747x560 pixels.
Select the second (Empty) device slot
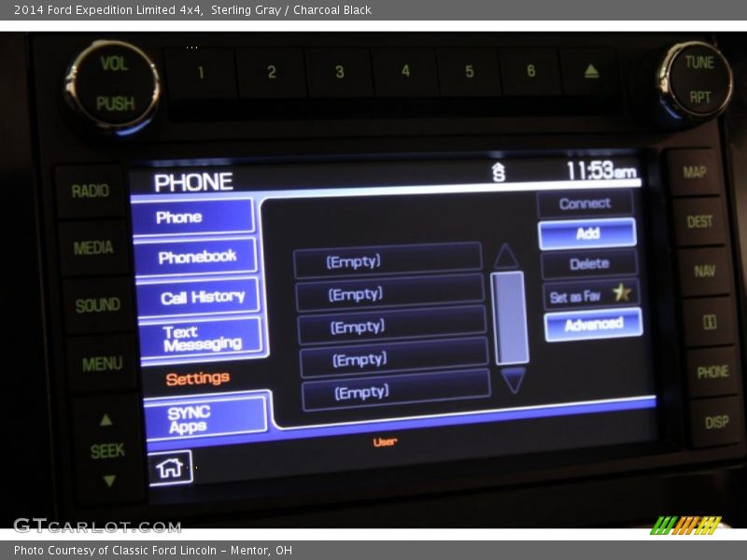click(390, 293)
